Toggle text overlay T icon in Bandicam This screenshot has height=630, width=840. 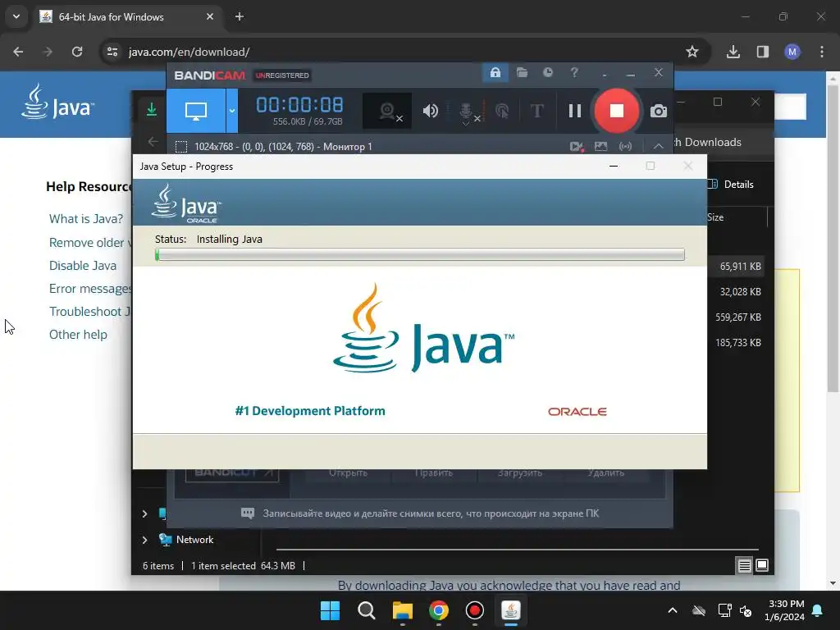[x=536, y=111]
